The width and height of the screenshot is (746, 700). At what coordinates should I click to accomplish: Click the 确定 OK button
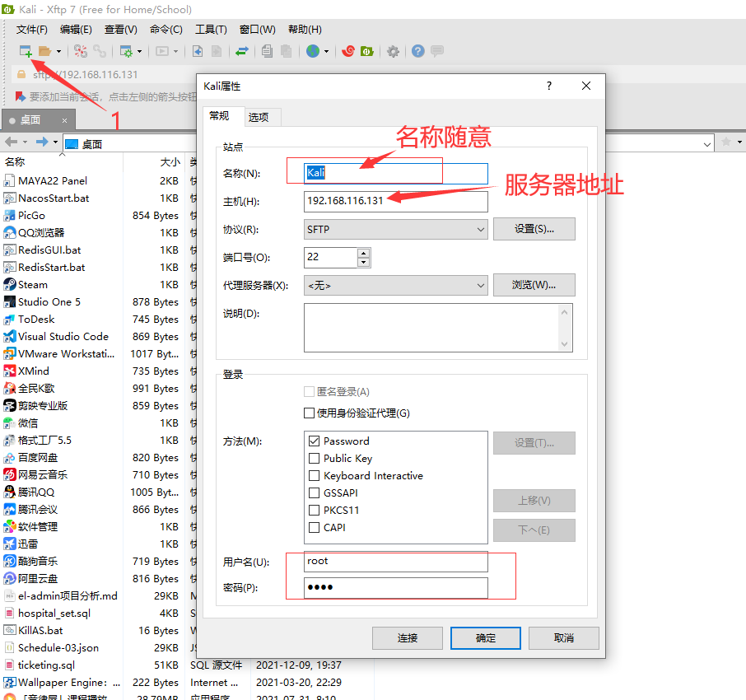[x=485, y=637]
